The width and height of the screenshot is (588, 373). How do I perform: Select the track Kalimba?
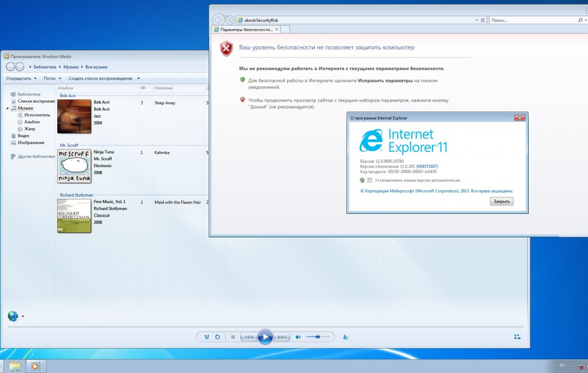tap(162, 152)
